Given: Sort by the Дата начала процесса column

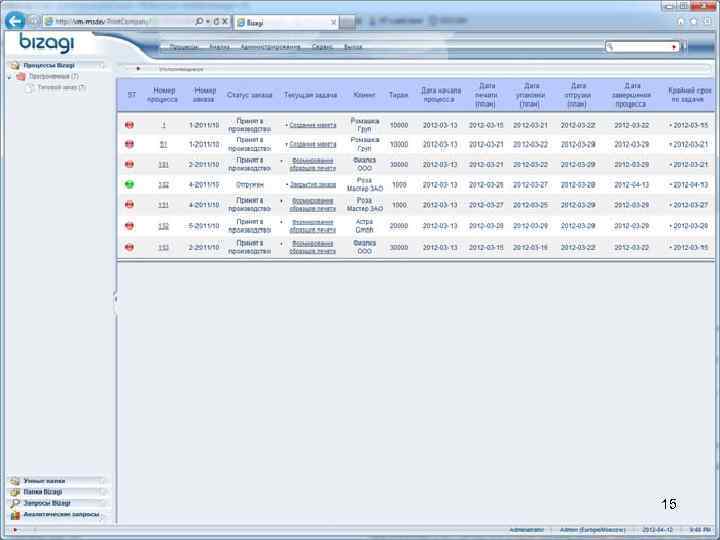Looking at the screenshot, I should click(440, 95).
